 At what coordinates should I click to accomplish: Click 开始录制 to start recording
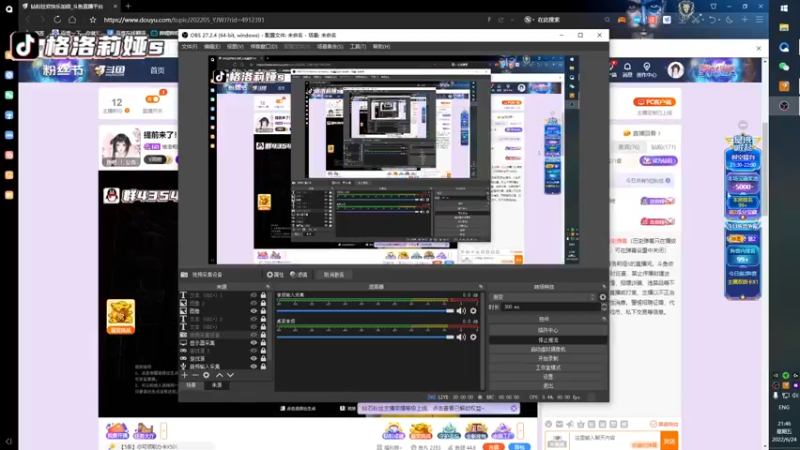click(548, 358)
